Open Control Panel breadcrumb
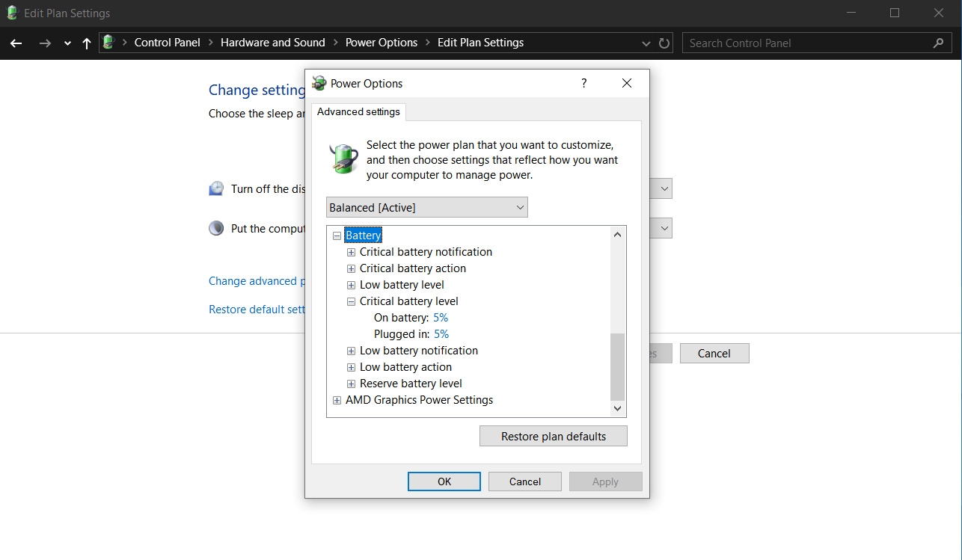This screenshot has height=560, width=962. coord(167,43)
